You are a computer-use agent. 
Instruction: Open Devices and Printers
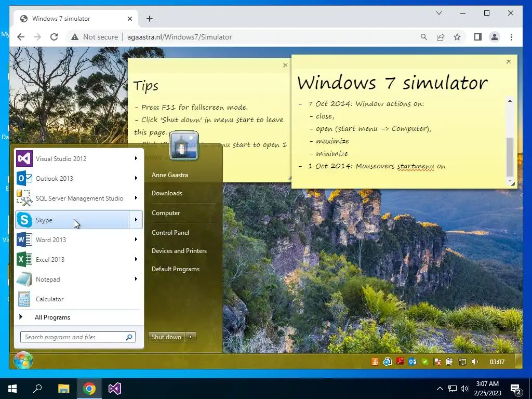pyautogui.click(x=179, y=251)
